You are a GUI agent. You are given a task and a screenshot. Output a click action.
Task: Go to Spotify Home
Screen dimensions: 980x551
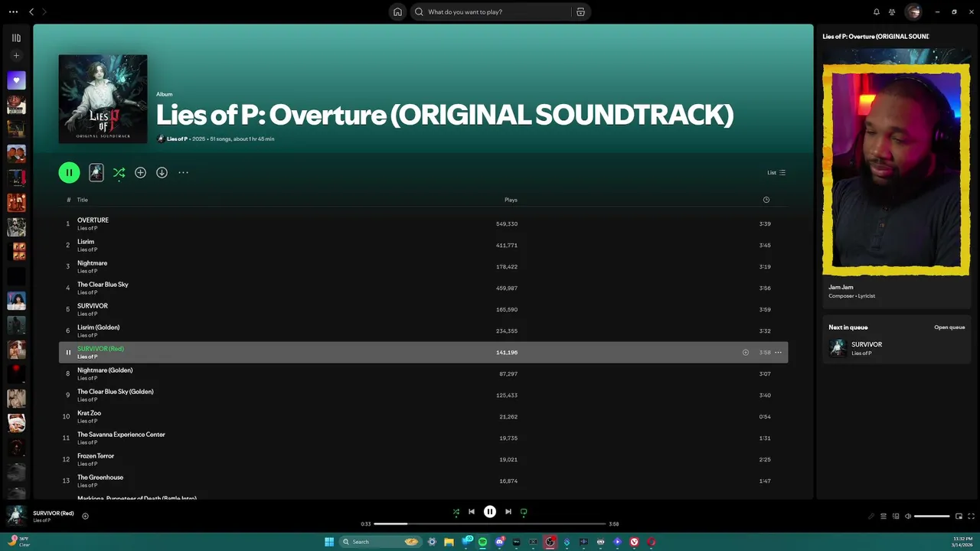397,11
